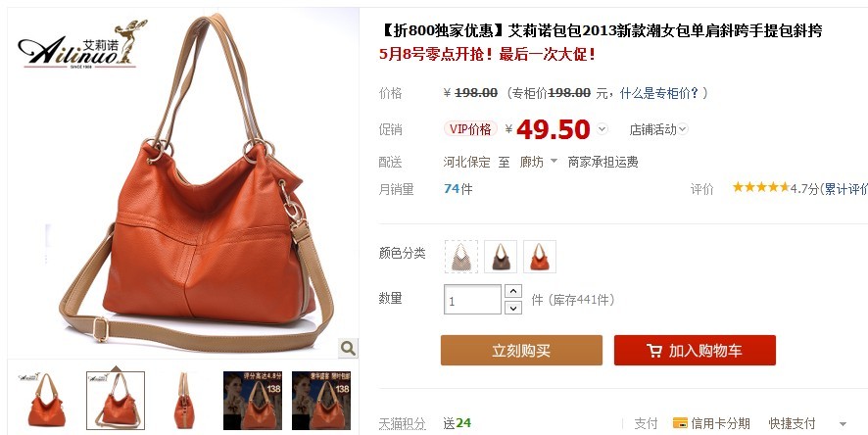Click the 立刻购买 button
This screenshot has height=435, width=868.
(521, 351)
